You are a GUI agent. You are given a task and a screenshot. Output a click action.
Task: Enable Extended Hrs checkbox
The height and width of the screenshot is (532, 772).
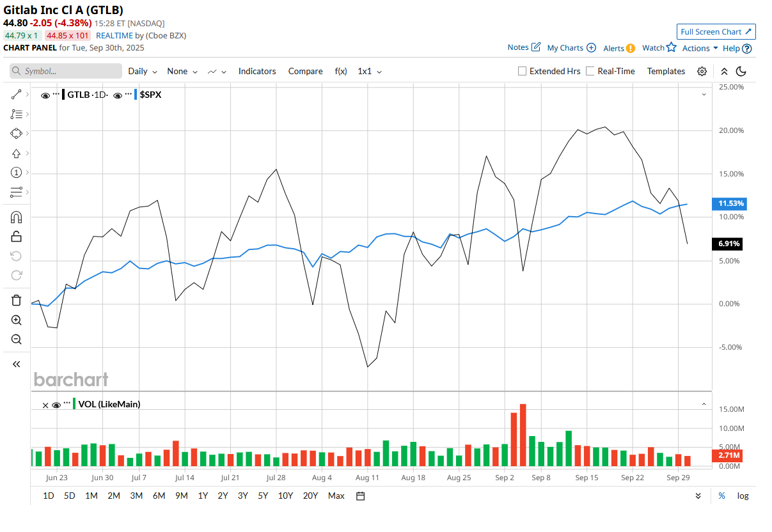click(523, 71)
